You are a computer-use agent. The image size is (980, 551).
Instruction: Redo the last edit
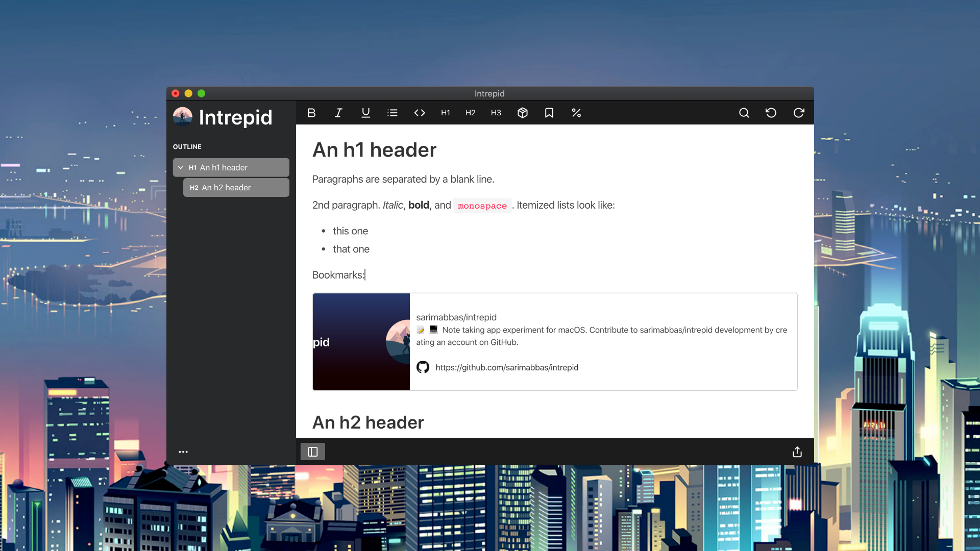pyautogui.click(x=799, y=113)
